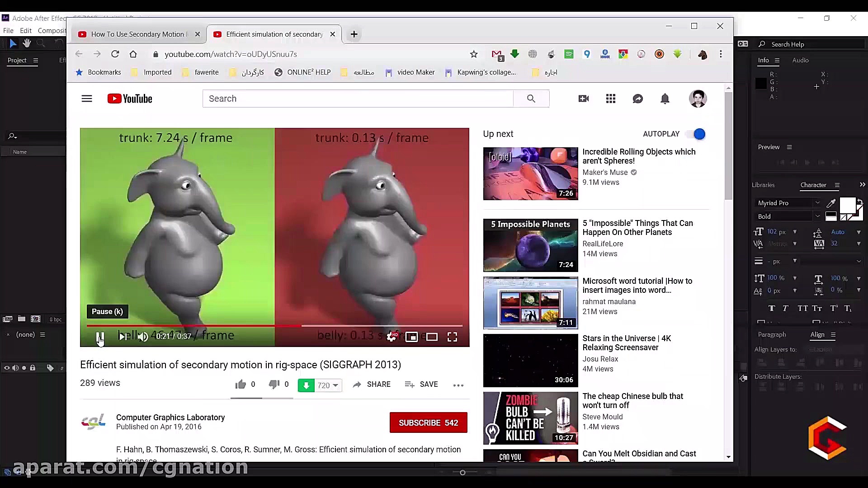Mute the video volume speaker icon
The image size is (868, 488).
(x=143, y=337)
